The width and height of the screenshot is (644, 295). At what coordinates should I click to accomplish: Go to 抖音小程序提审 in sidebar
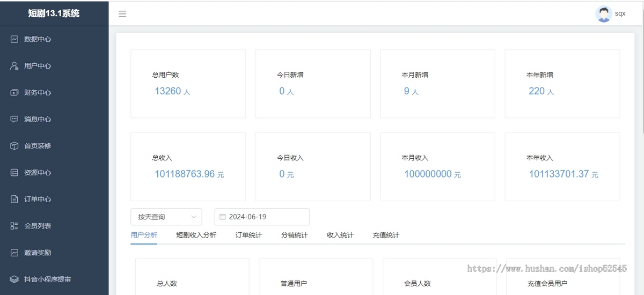(x=54, y=279)
